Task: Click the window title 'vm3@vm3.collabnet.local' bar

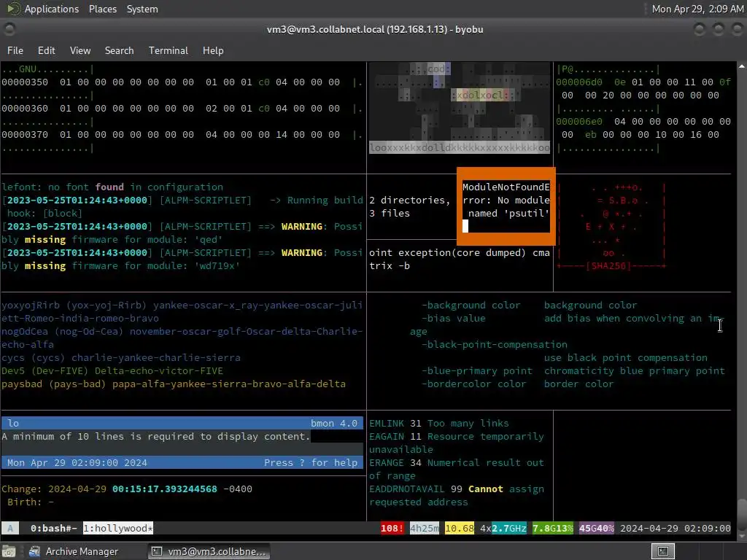Action: 375,29
